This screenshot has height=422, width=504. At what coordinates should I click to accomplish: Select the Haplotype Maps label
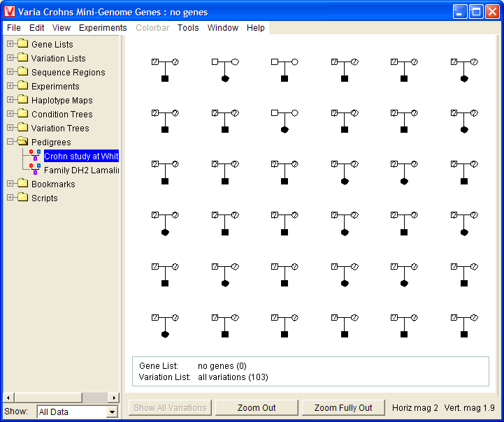coord(62,100)
